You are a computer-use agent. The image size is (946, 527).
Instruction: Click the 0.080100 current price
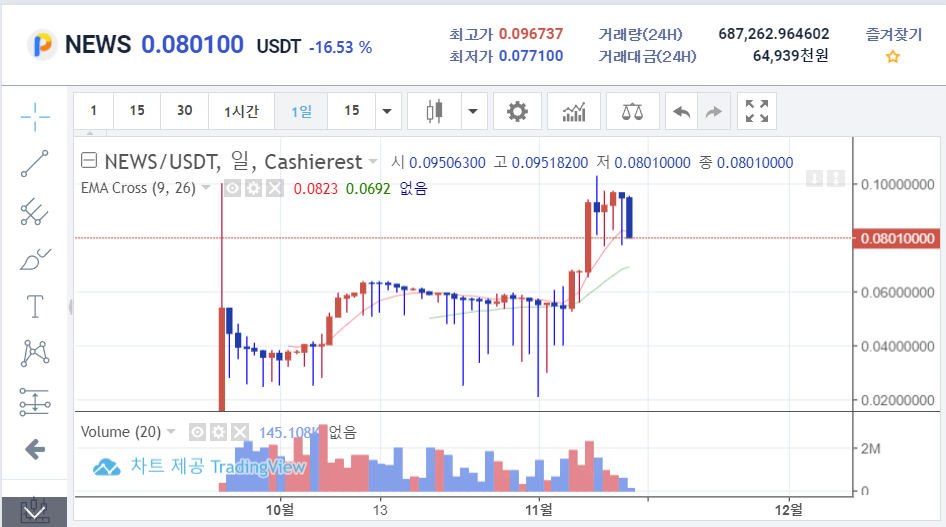192,45
